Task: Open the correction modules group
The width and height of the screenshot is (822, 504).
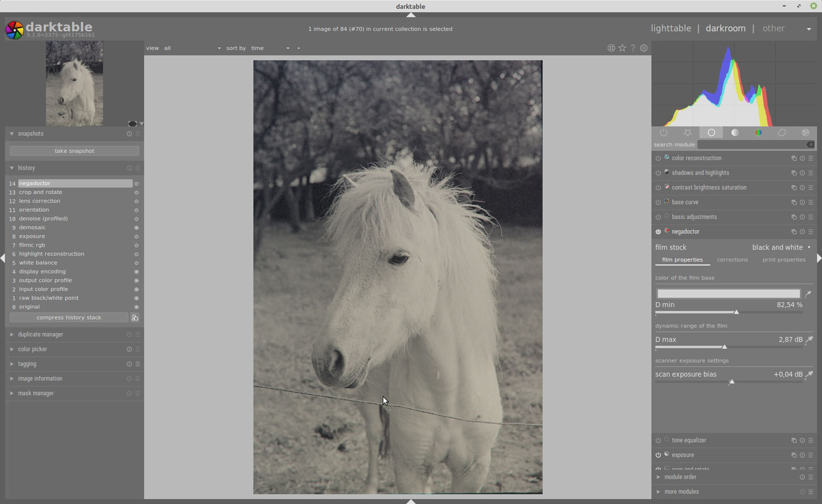Action: click(782, 132)
